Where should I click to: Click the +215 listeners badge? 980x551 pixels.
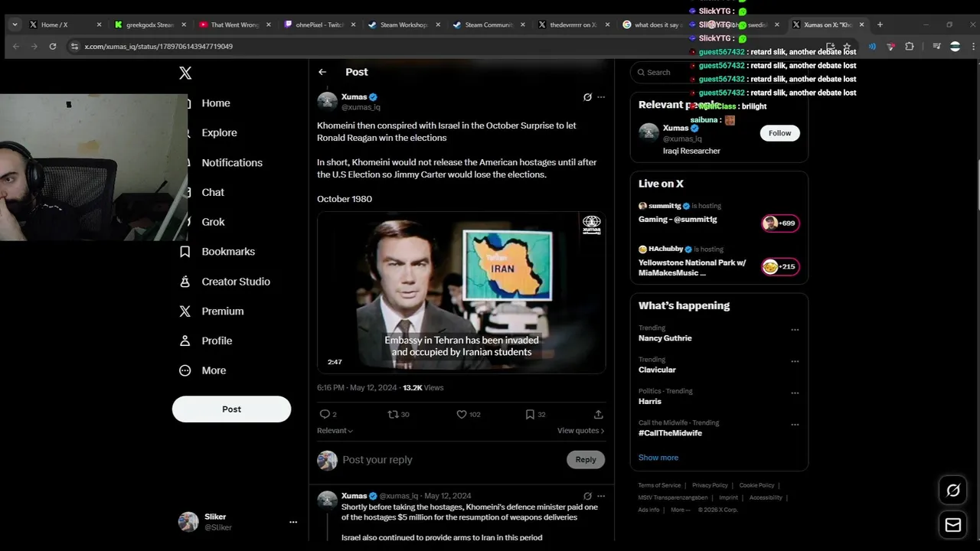pos(780,266)
